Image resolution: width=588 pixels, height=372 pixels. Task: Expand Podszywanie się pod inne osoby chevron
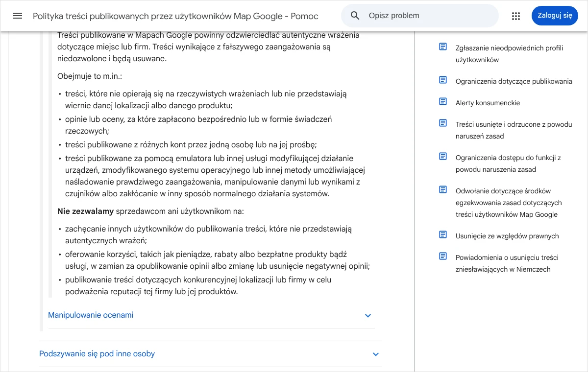point(376,354)
